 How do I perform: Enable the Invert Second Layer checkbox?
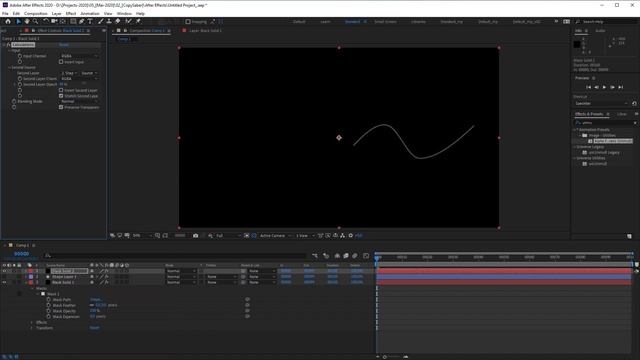pos(61,90)
